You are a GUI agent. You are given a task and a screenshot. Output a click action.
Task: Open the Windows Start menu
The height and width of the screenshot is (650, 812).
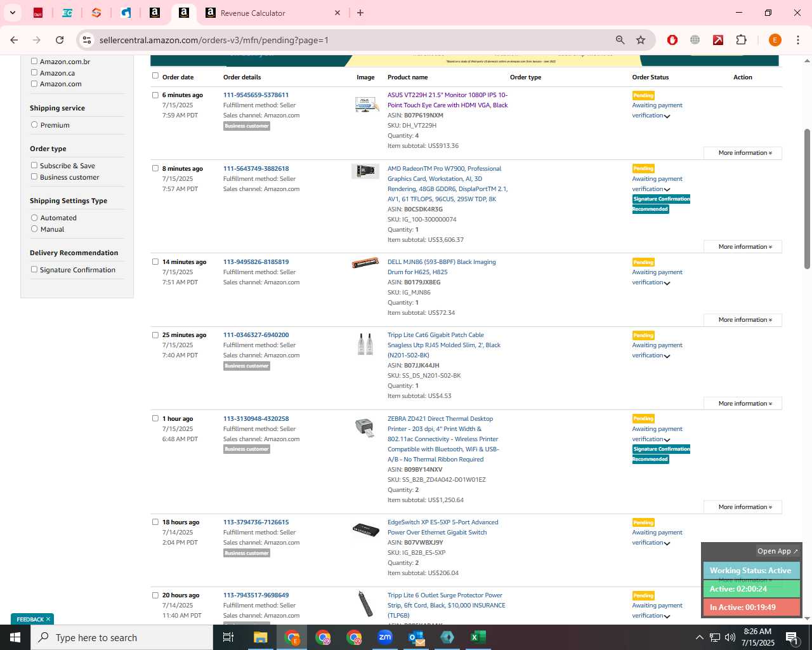pos(15,637)
